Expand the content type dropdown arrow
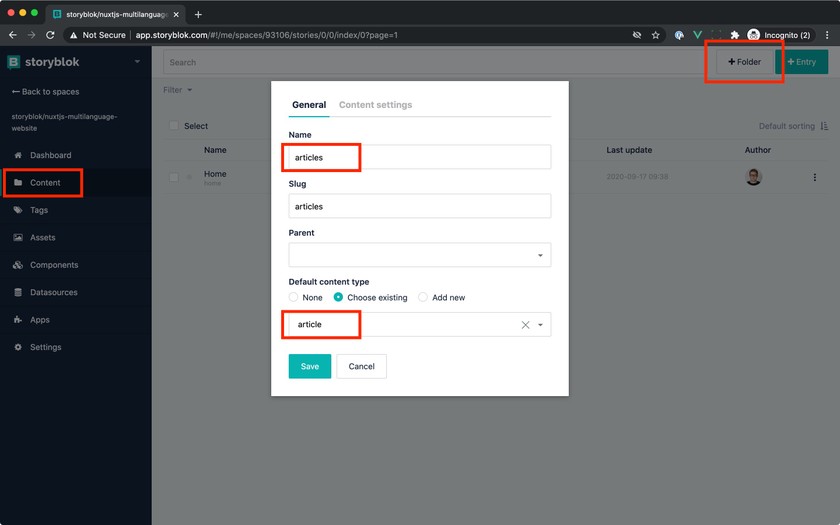840x525 pixels. pos(540,325)
